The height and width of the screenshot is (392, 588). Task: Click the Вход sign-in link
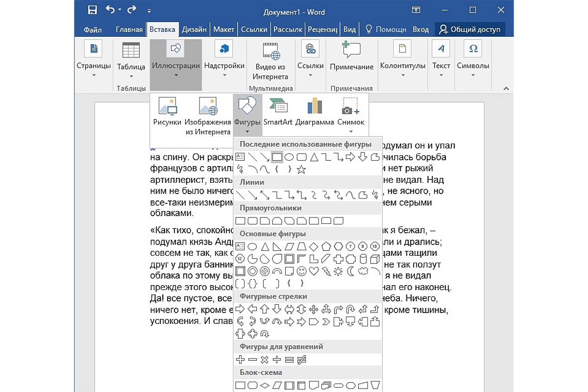[420, 29]
